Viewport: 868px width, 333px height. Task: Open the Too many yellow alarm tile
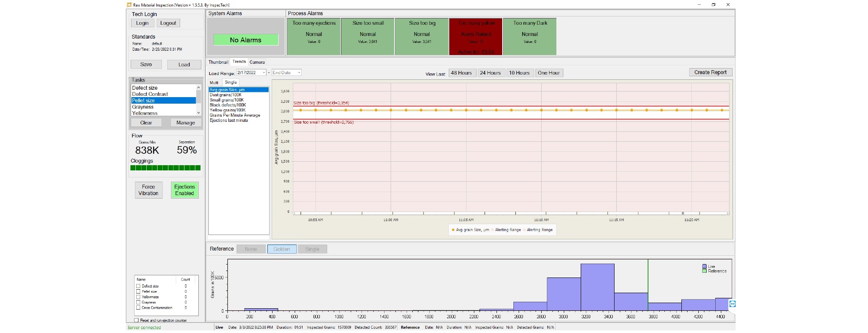(x=476, y=36)
